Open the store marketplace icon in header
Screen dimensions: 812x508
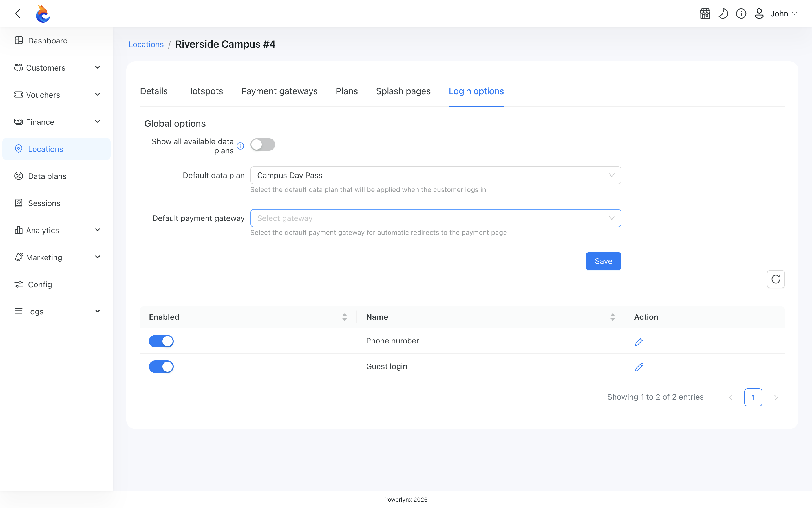(x=705, y=14)
